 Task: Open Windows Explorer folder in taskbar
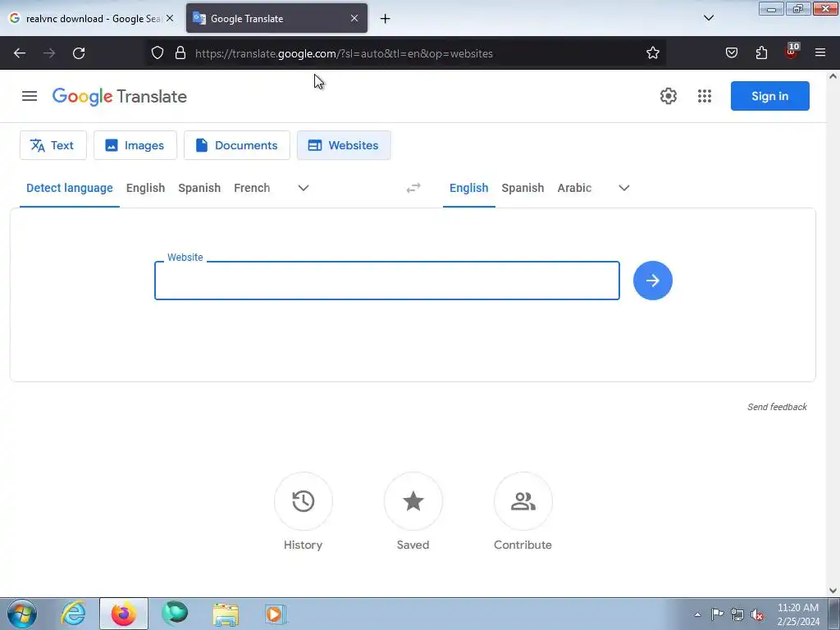226,614
